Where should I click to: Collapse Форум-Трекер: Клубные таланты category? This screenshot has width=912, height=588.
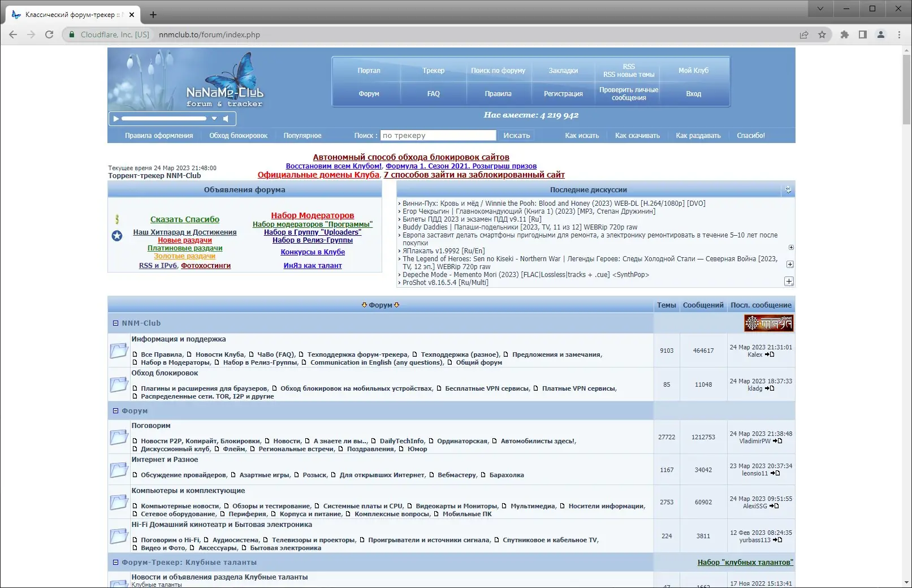click(115, 563)
